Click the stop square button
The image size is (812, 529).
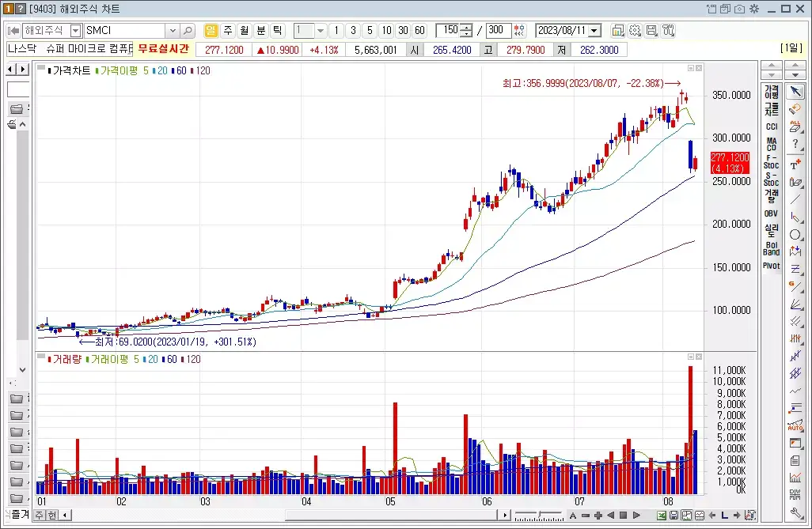point(624,515)
